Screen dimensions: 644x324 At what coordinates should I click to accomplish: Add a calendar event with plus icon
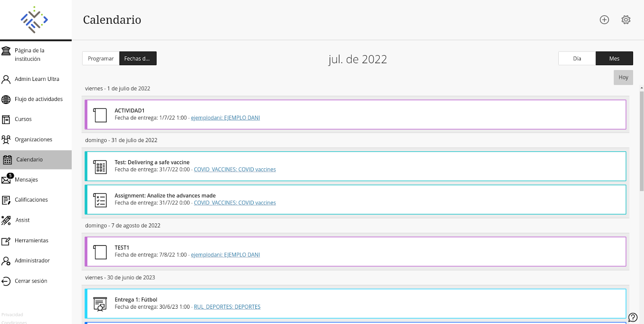pos(604,20)
